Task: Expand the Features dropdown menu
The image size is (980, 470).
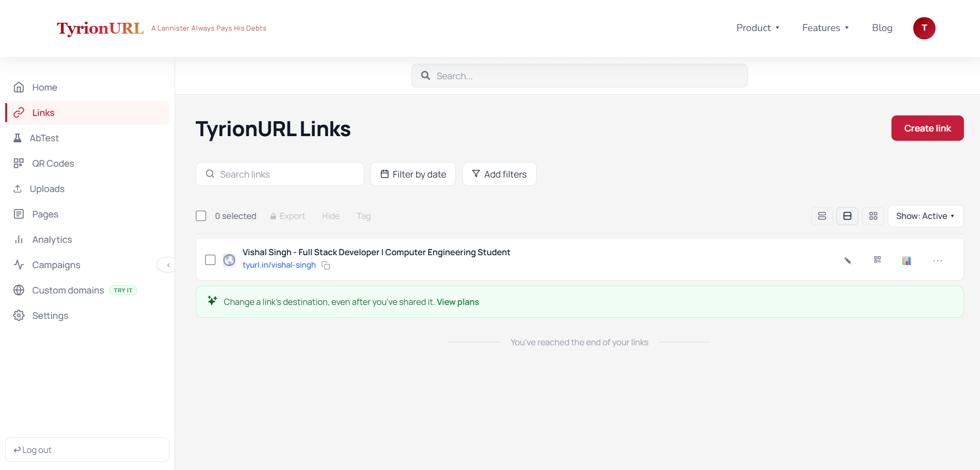Action: [x=826, y=28]
